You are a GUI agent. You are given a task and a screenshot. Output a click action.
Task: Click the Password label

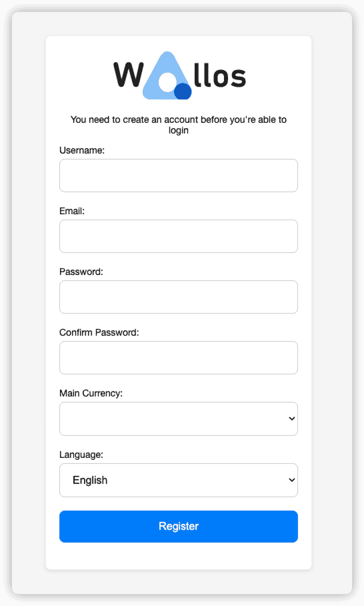81,272
